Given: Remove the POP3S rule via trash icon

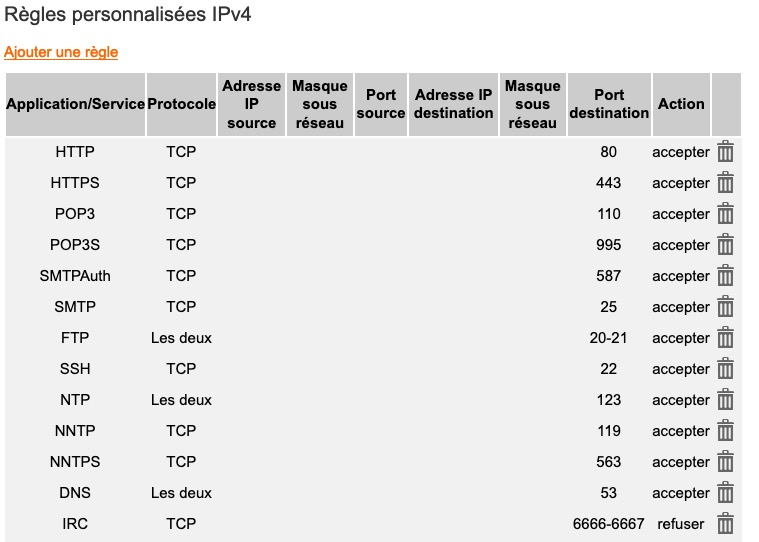Looking at the screenshot, I should tap(725, 244).
